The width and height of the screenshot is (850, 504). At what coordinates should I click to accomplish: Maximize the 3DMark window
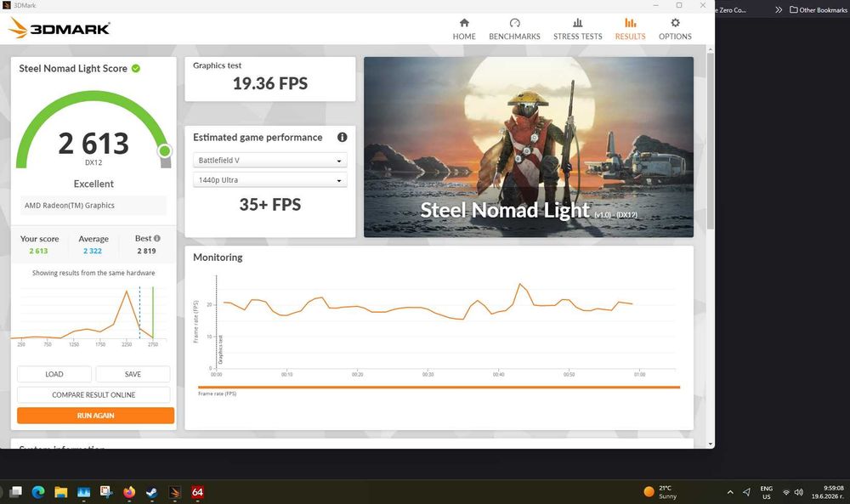(x=678, y=5)
